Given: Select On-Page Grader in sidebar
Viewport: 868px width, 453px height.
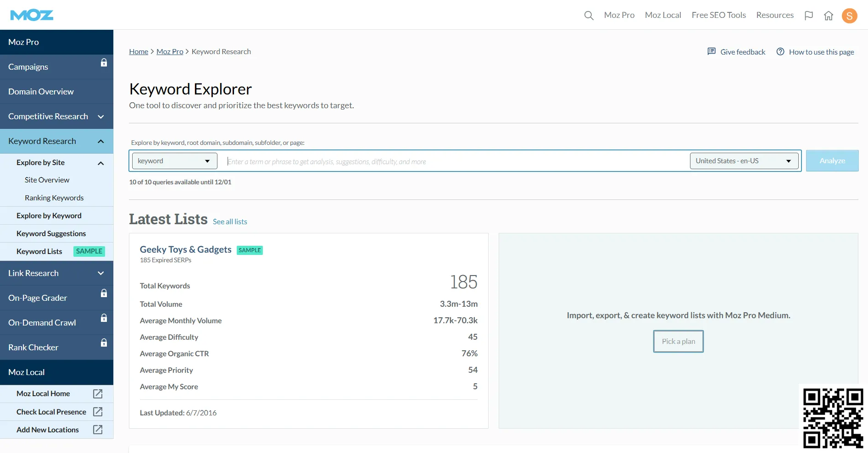Looking at the screenshot, I should click(x=56, y=298).
